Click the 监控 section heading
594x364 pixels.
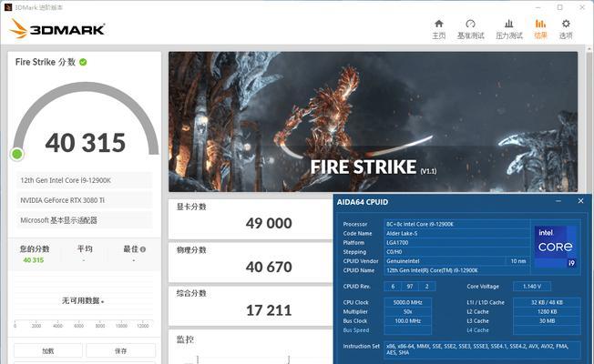[x=186, y=339]
